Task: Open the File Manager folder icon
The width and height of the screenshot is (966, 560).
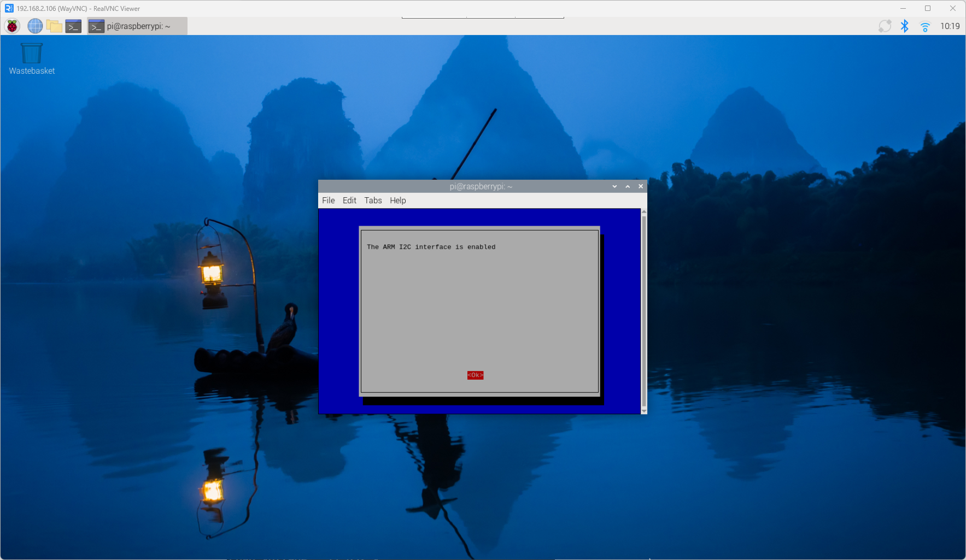Action: (54, 26)
